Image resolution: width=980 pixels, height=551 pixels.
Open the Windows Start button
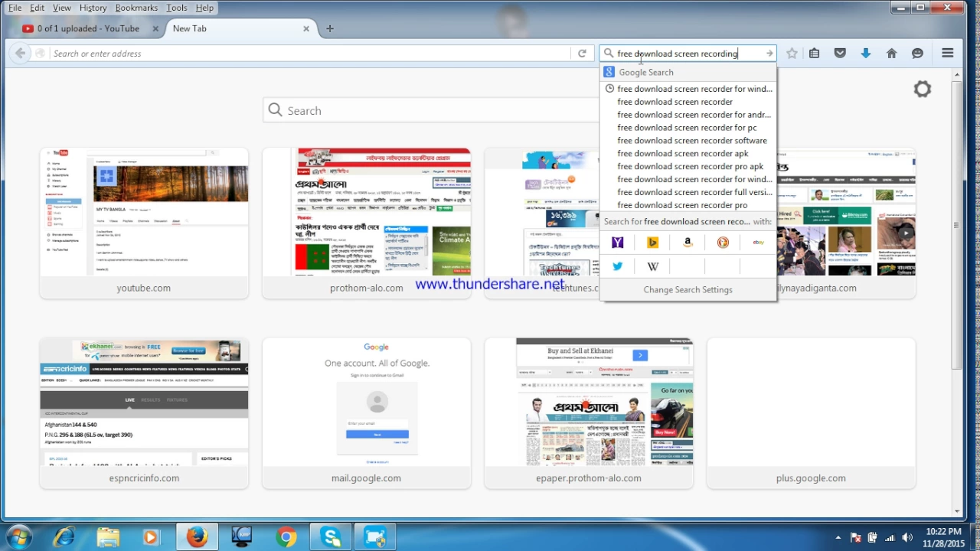click(x=20, y=537)
